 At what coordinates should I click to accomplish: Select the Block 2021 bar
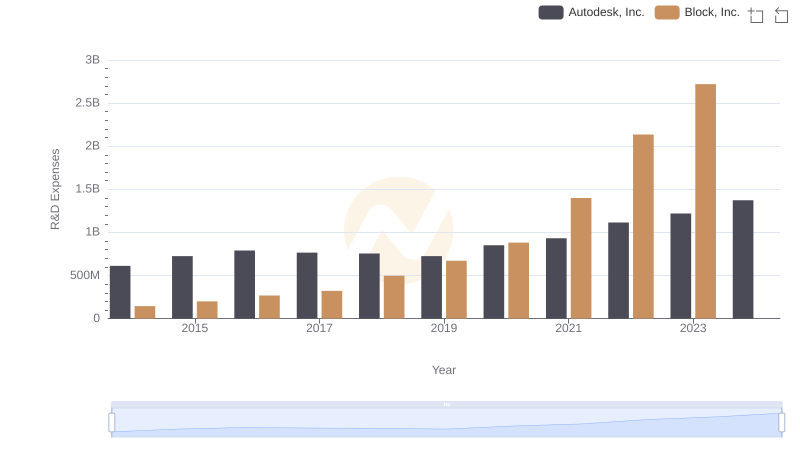click(581, 258)
